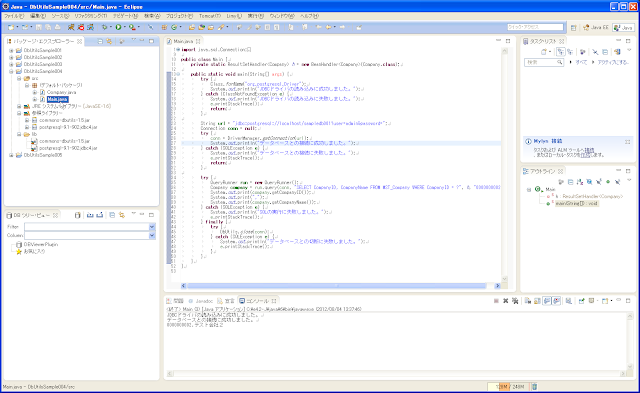This screenshot has height=393, width=640.
Task: Open Run button dropdown arrow
Action: 124,27
